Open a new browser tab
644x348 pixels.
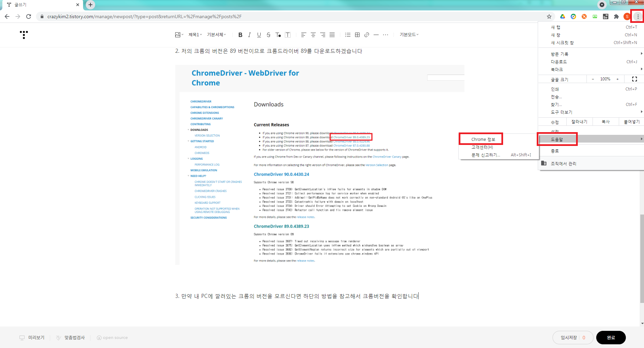[90, 5]
